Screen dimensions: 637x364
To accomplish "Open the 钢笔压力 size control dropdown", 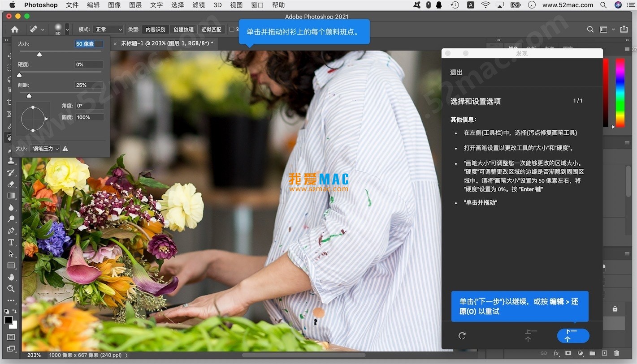I will (45, 149).
